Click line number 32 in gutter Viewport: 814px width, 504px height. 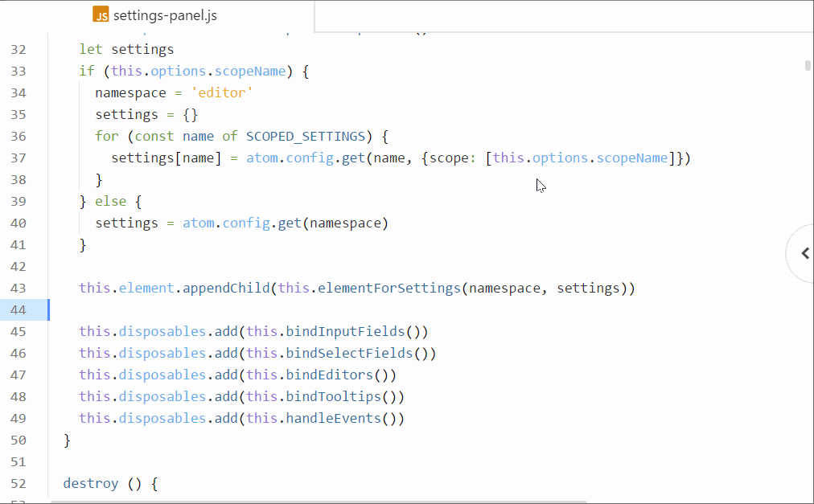coord(18,49)
